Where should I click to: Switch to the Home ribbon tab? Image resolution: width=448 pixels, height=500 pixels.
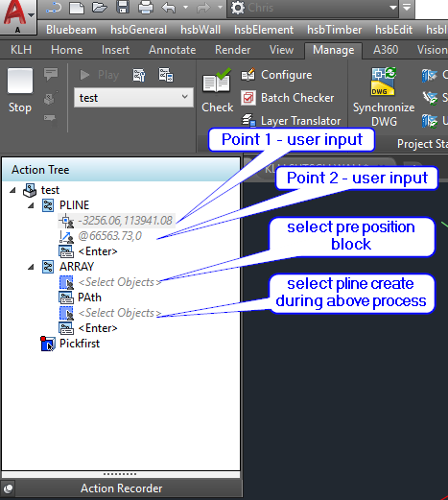pos(67,50)
